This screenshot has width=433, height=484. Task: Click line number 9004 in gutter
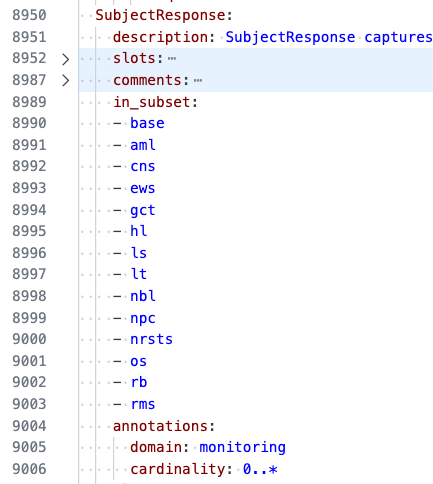tap(29, 426)
